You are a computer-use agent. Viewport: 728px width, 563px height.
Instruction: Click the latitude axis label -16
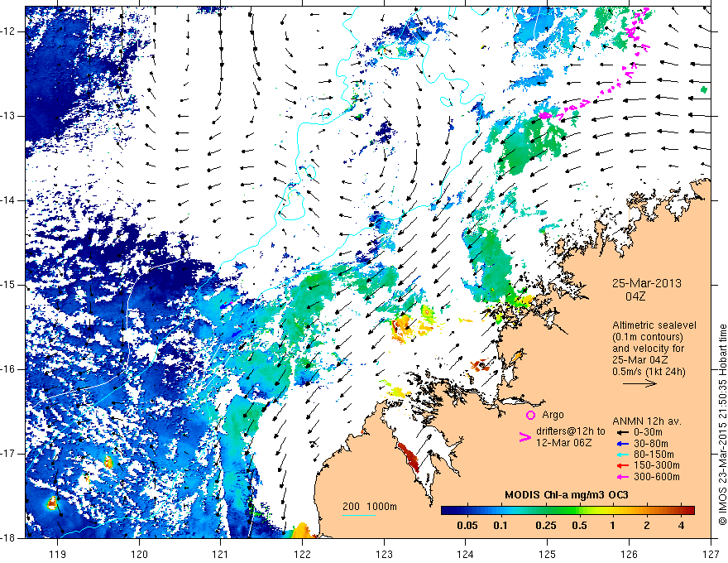[x=8, y=369]
